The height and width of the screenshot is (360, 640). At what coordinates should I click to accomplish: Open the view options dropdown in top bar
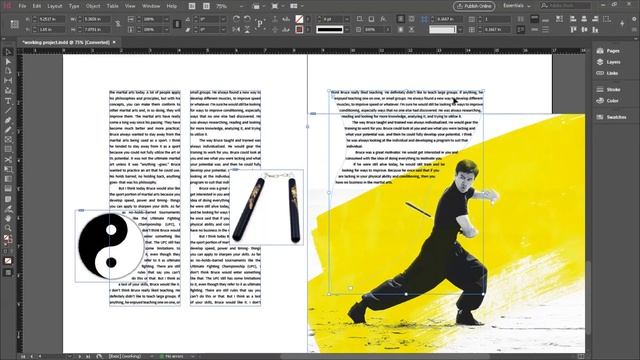(x=258, y=6)
